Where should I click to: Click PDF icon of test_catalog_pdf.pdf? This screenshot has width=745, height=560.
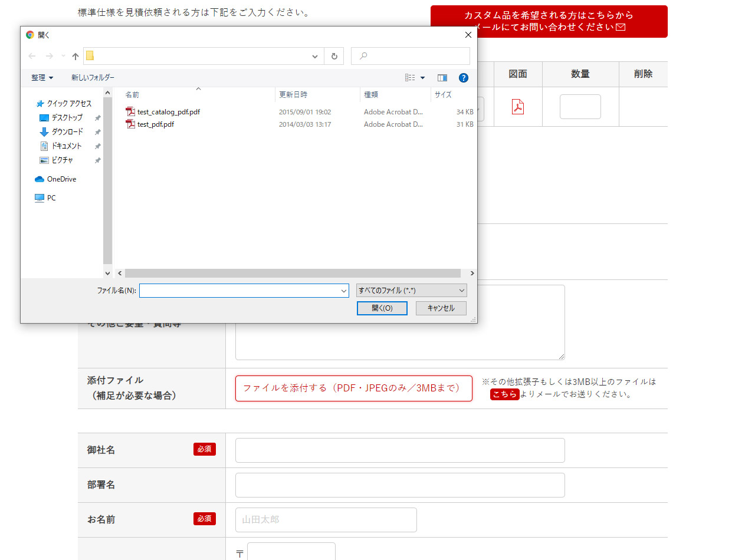tap(131, 111)
